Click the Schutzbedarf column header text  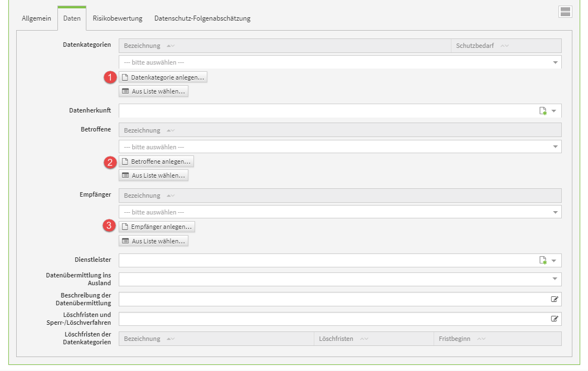(x=475, y=46)
